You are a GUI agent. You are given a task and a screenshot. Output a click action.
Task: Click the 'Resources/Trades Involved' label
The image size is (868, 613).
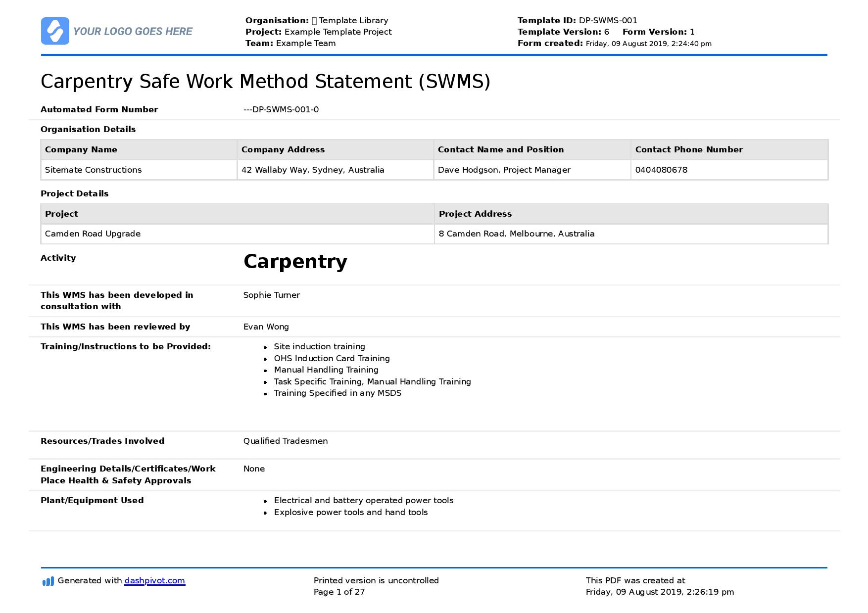pos(102,441)
